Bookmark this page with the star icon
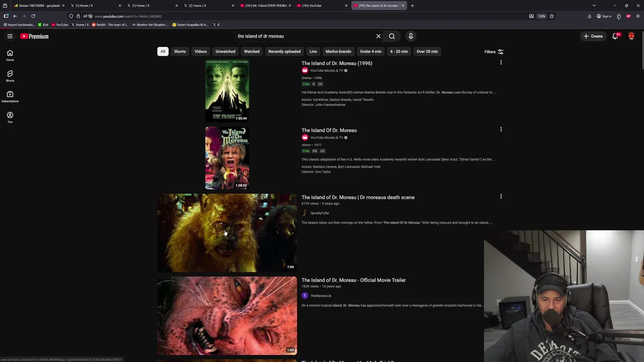 coord(552,16)
